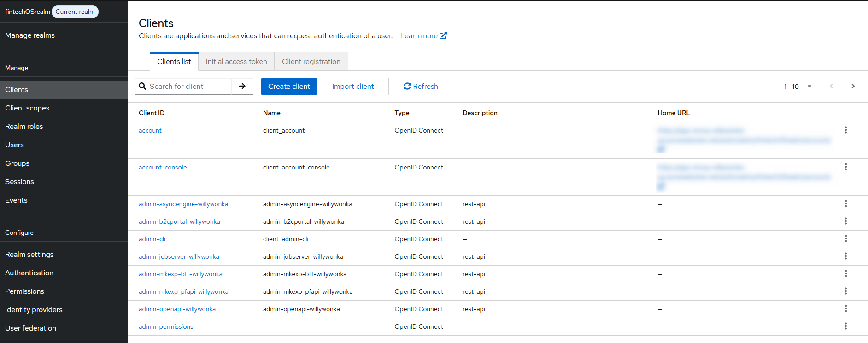
Task: Click the Import client button
Action: pyautogui.click(x=352, y=87)
